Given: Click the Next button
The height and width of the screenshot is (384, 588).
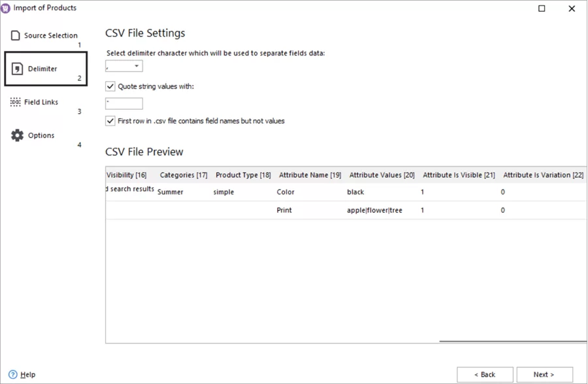Looking at the screenshot, I should click(x=544, y=374).
